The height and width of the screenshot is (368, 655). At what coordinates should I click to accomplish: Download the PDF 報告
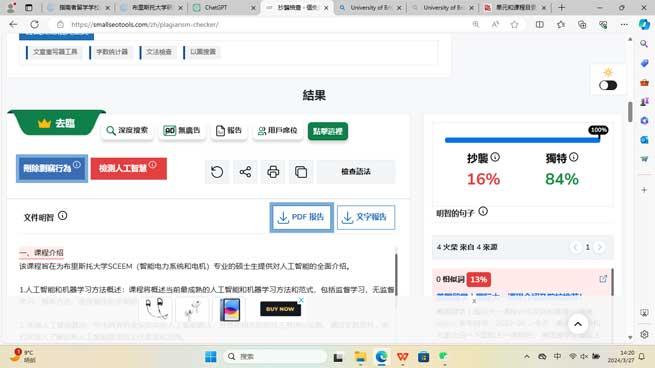click(301, 217)
